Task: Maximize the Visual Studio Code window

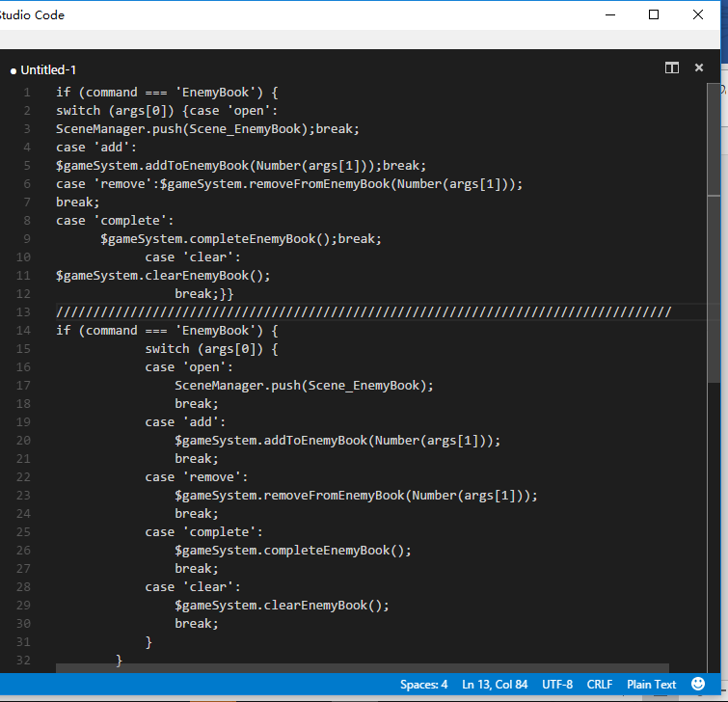Action: click(x=653, y=14)
